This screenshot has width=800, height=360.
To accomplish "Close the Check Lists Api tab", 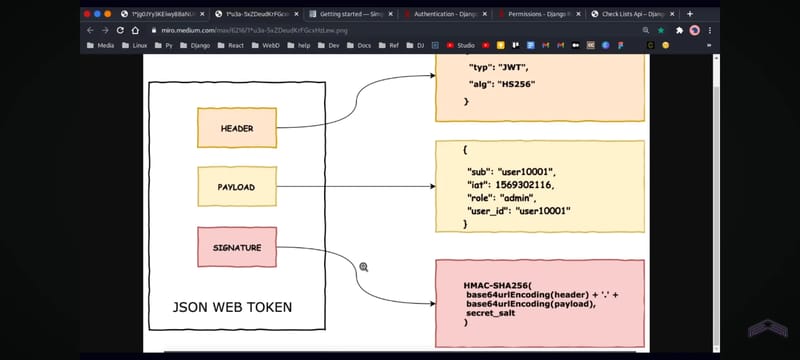I will [672, 14].
